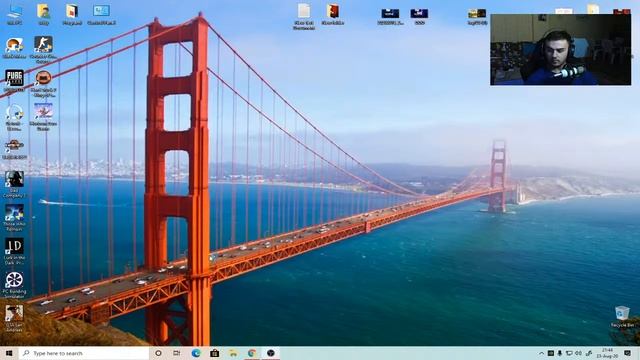Click the taskbar search box
Screen dimensions: 640x360
click(x=84, y=353)
